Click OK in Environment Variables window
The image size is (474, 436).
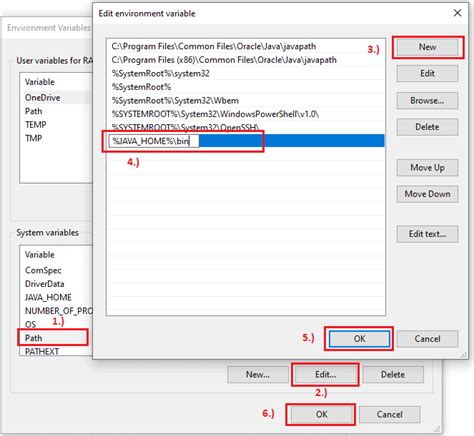(321, 414)
